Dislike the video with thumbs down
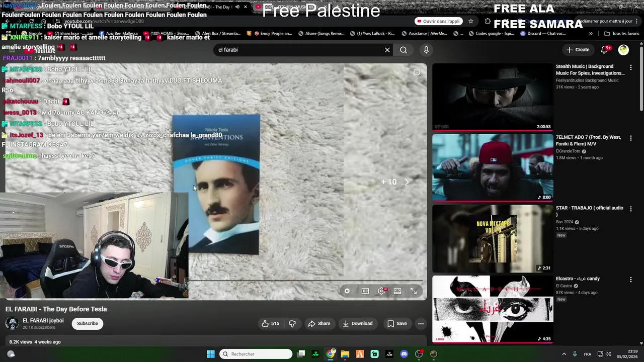Viewport: 644px width, 362px height. (x=292, y=324)
